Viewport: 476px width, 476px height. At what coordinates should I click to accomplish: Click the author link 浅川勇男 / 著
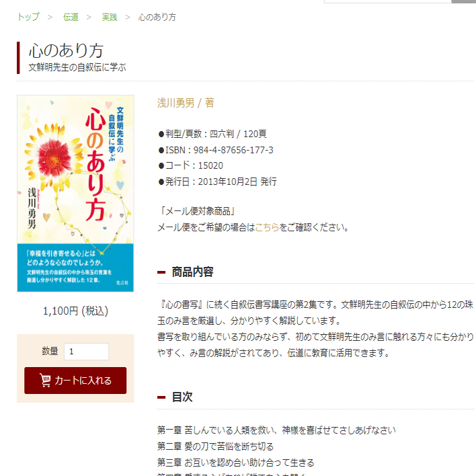tap(186, 103)
